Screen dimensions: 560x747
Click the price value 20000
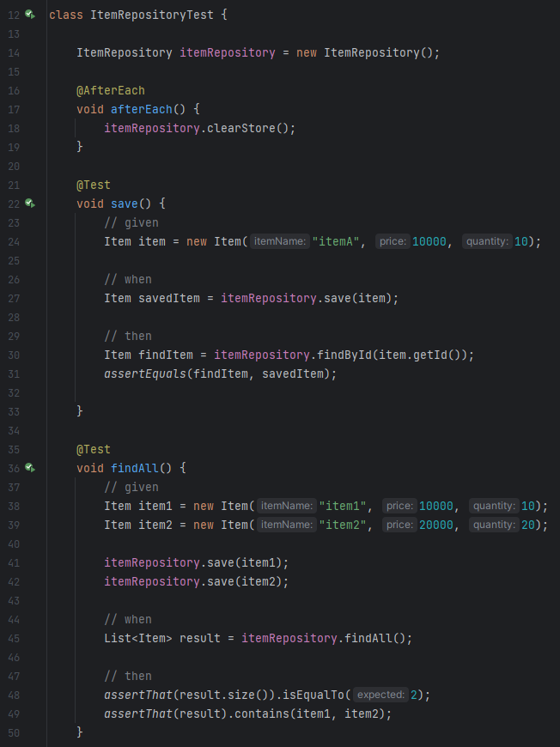pos(436,525)
